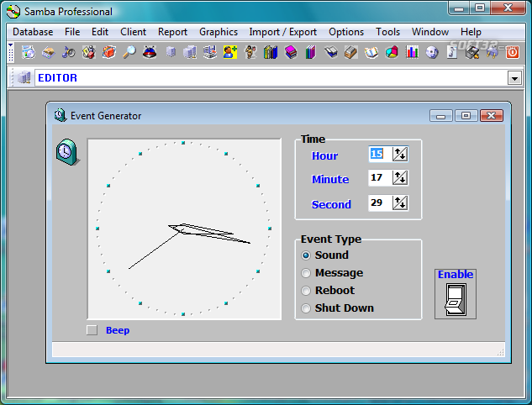The image size is (532, 405).
Task: Open the Options menu
Action: (x=346, y=32)
